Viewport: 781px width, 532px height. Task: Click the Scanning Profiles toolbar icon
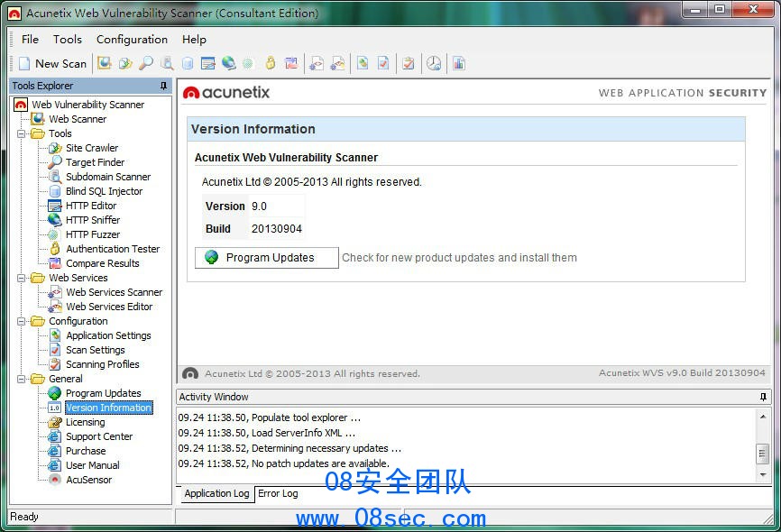pos(409,63)
